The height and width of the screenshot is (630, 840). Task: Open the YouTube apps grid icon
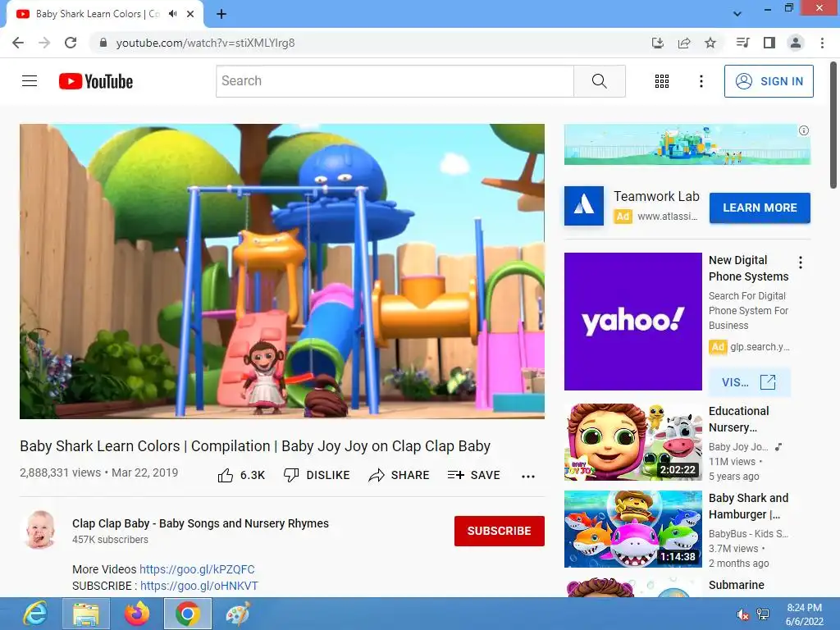[x=662, y=81]
